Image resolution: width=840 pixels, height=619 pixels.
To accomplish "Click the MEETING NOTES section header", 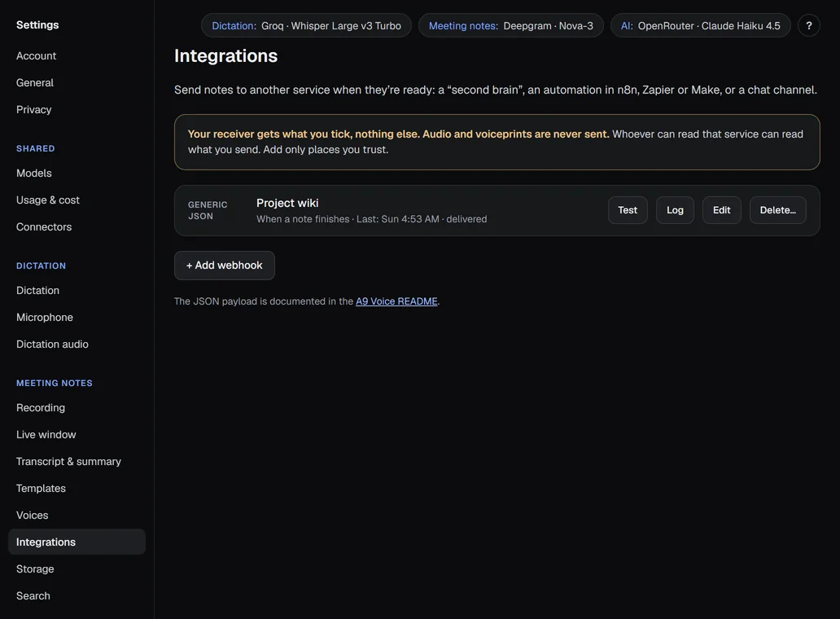I will 54,383.
